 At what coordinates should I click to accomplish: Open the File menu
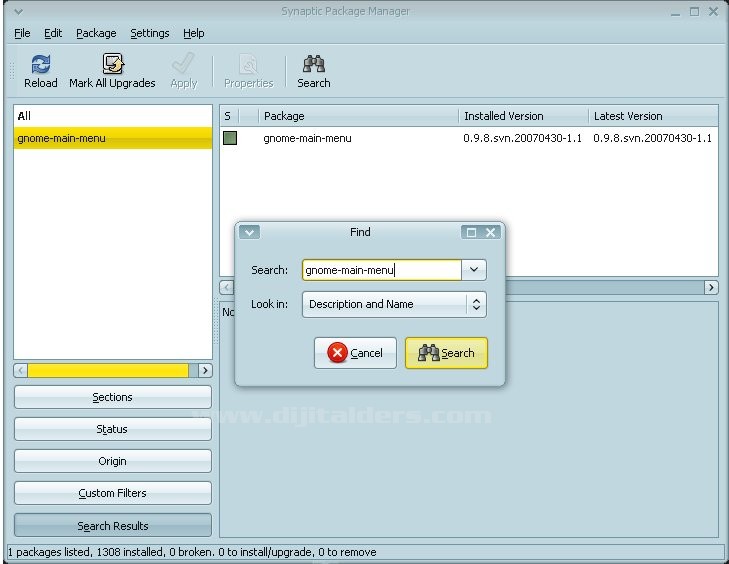22,33
